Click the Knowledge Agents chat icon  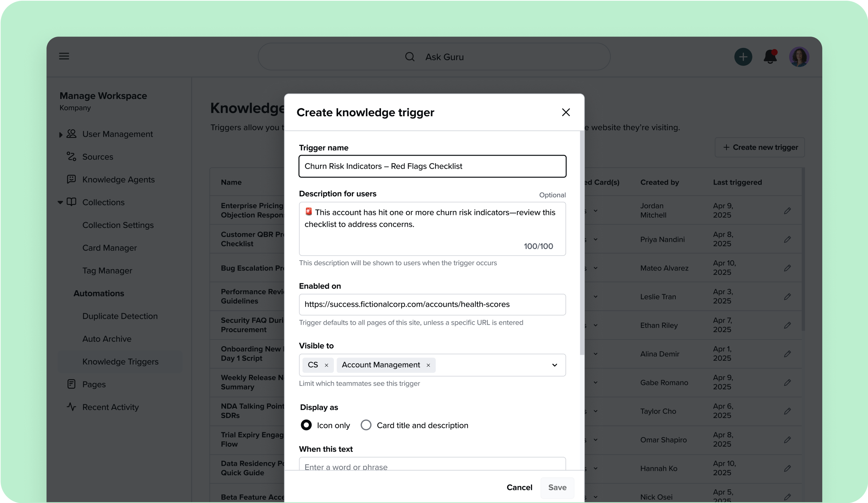[x=71, y=179]
